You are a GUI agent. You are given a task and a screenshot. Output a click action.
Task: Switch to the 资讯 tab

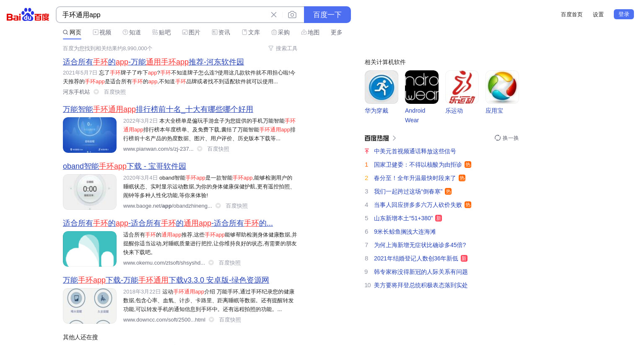[221, 32]
